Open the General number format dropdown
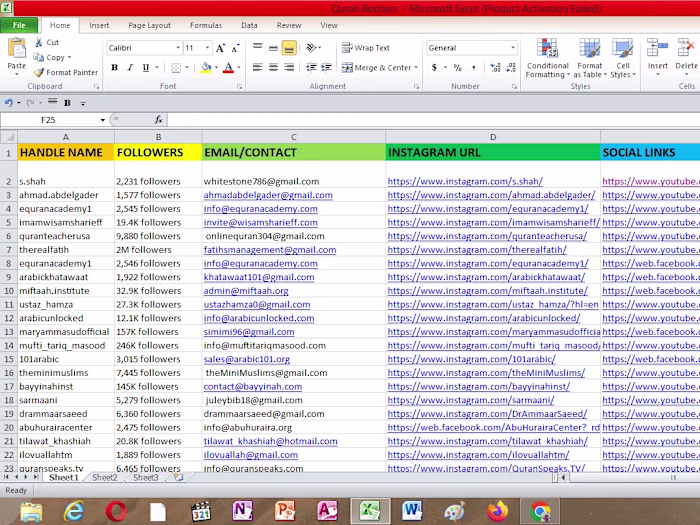This screenshot has width=700, height=525. [513, 47]
